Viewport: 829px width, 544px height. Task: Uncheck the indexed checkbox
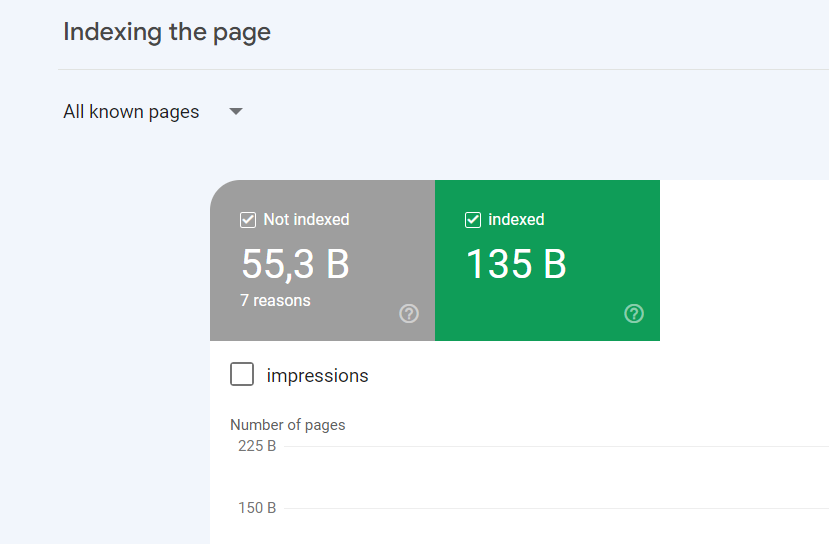[x=473, y=220]
